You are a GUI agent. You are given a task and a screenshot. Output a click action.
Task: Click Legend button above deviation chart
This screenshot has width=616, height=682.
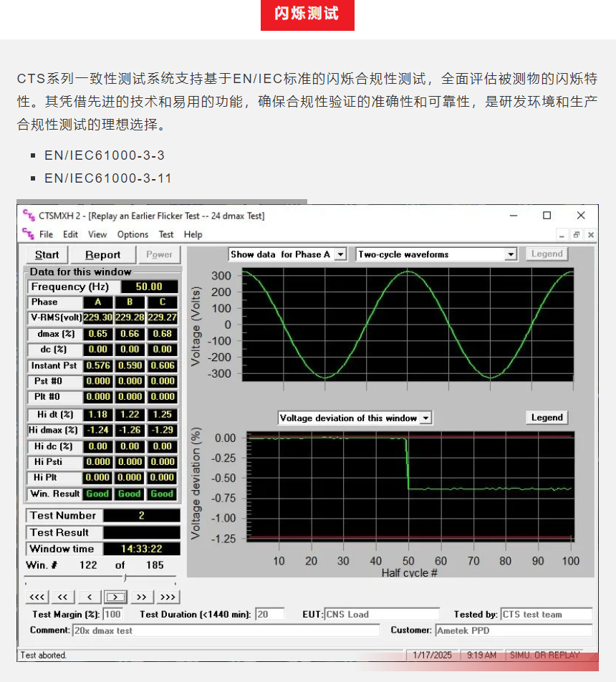(547, 418)
